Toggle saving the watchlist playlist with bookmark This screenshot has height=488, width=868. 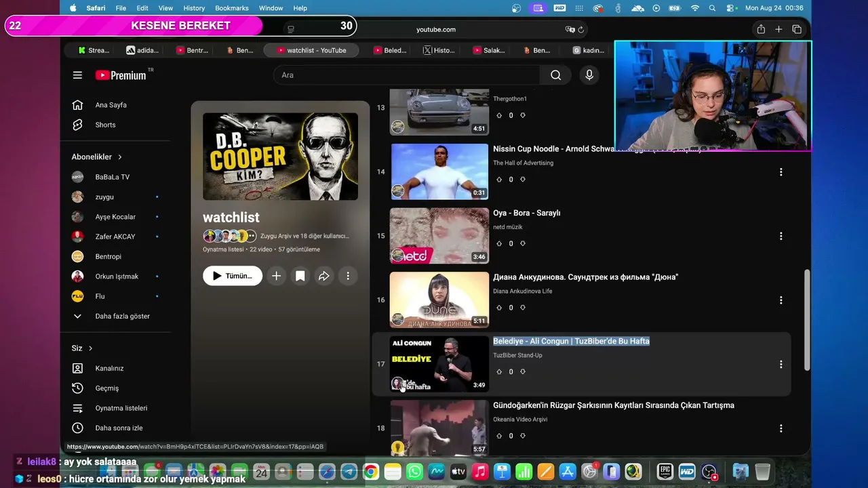[x=300, y=276]
